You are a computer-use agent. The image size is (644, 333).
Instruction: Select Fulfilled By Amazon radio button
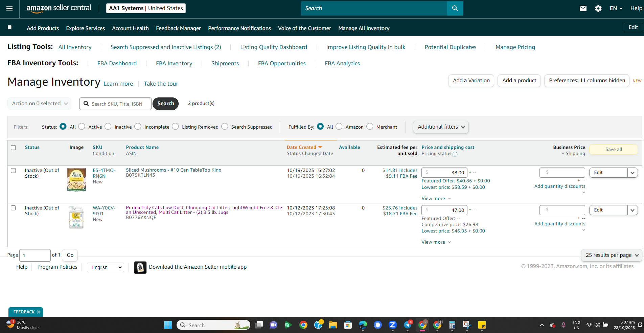[x=339, y=127]
